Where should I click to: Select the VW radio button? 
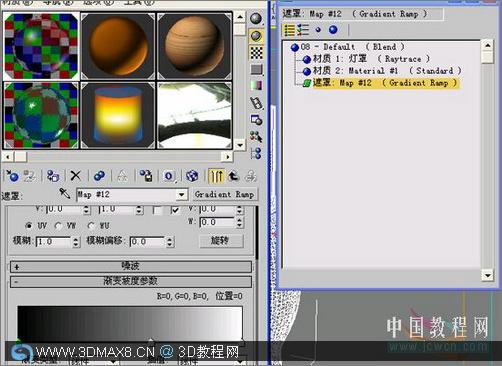58,226
